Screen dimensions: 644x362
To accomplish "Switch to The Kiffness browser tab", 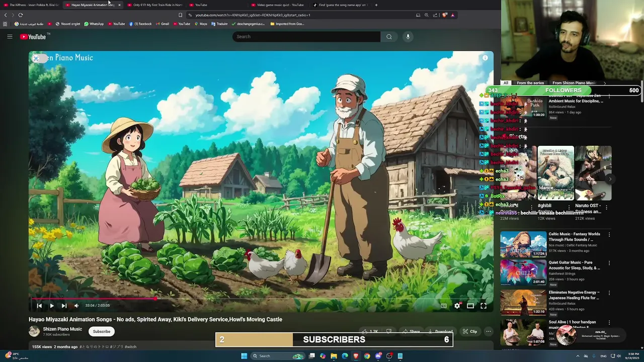I will pos(31,5).
